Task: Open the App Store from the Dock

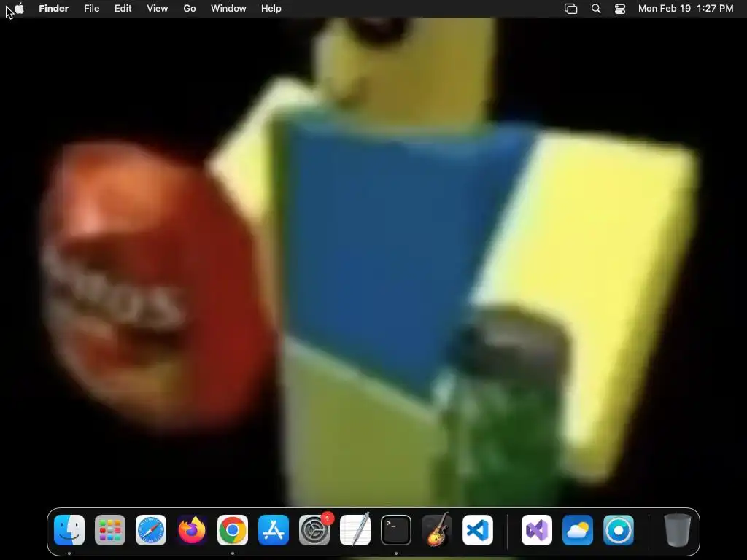Action: point(274,530)
